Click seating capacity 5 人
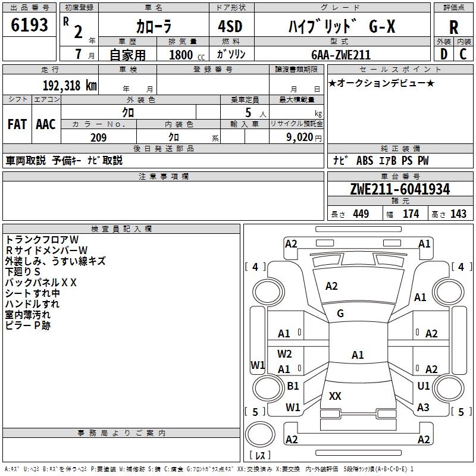This screenshot has width=476, height=476. point(255,113)
